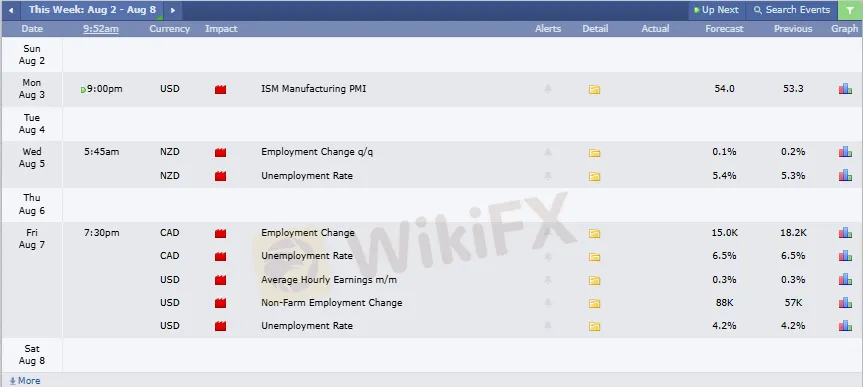
Task: Open detail folder for ISM Manufacturing PMI
Action: pos(594,89)
